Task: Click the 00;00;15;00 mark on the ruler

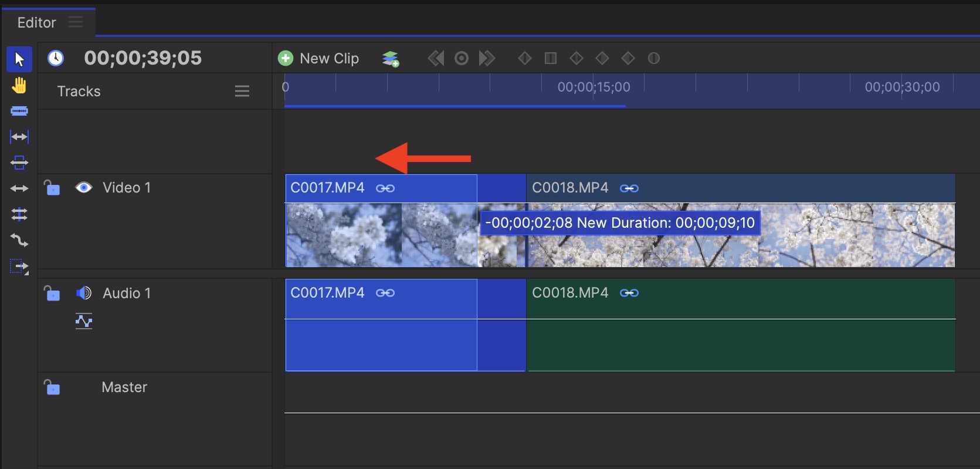Action: [594, 87]
